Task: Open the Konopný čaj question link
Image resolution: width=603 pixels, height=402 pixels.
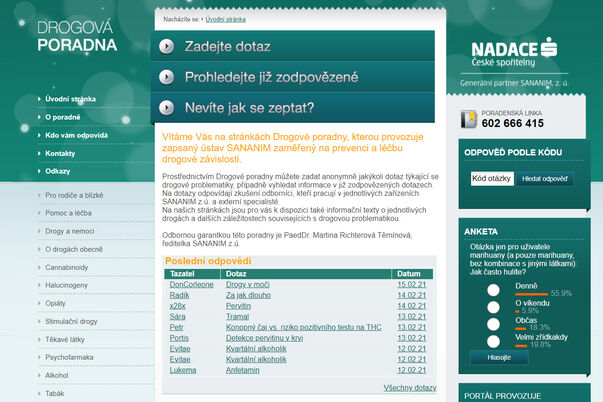Action: [289, 327]
